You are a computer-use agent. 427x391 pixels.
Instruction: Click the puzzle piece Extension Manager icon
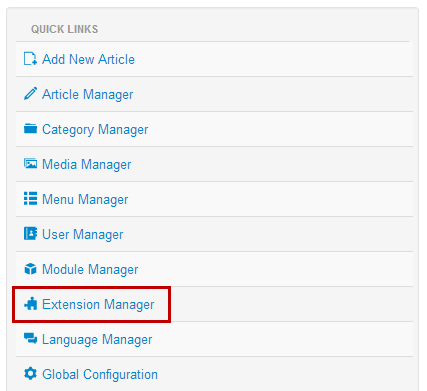pyautogui.click(x=30, y=304)
